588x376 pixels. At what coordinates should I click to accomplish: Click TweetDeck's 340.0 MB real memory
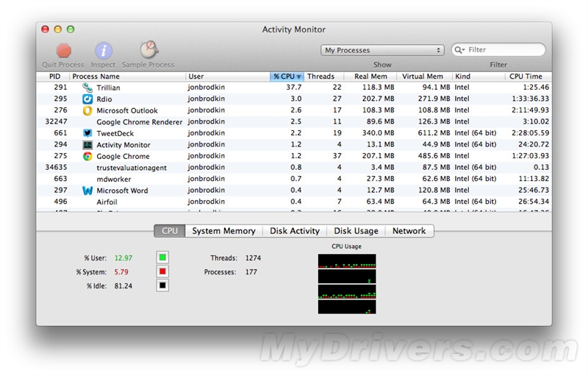click(x=378, y=133)
